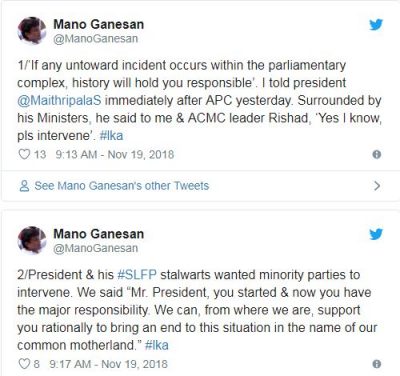Click #lka hashtag in second tweet
Image resolution: width=400 pixels, height=376 pixels.
[x=157, y=345]
